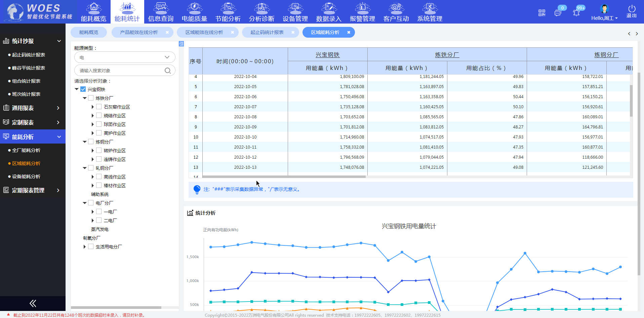This screenshot has width=644, height=318.
Task: Click the table's horizontal scrollbar
Action: coord(284,176)
